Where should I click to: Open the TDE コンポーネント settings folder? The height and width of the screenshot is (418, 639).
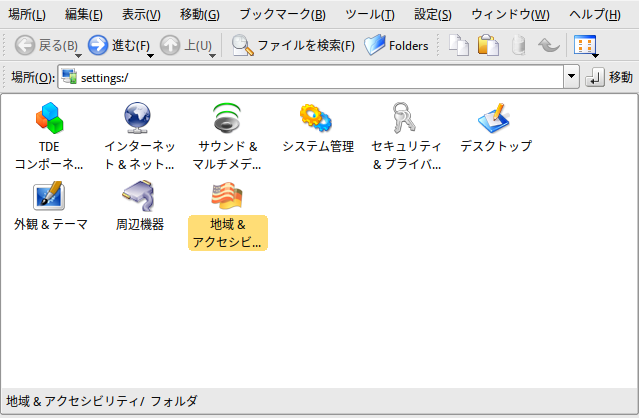pyautogui.click(x=49, y=136)
